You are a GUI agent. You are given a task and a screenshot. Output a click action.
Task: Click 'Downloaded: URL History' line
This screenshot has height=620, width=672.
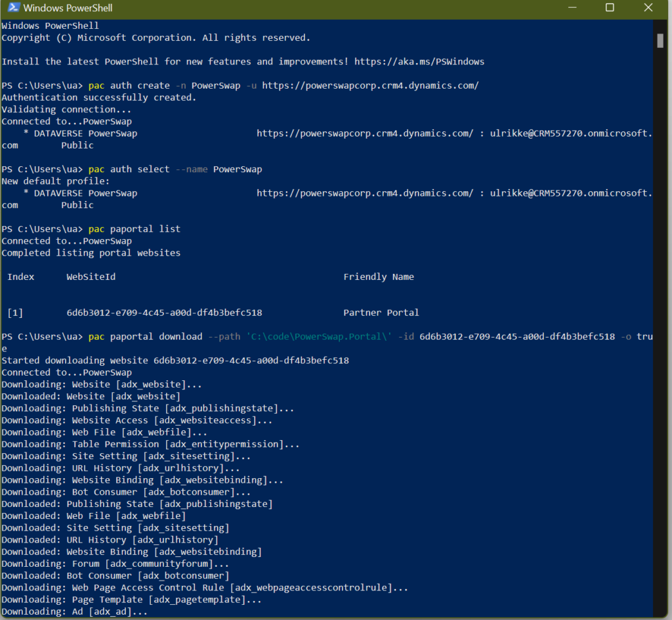click(x=110, y=541)
